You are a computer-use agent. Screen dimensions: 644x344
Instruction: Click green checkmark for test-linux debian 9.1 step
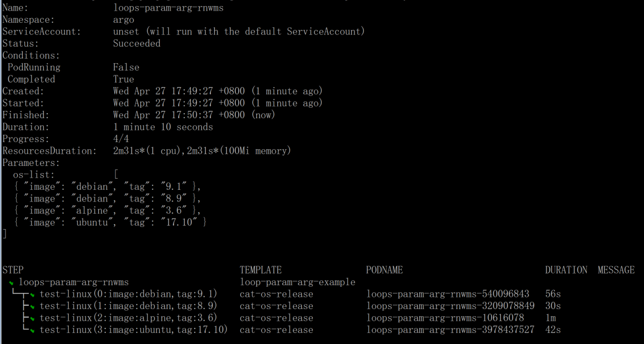[x=32, y=295]
